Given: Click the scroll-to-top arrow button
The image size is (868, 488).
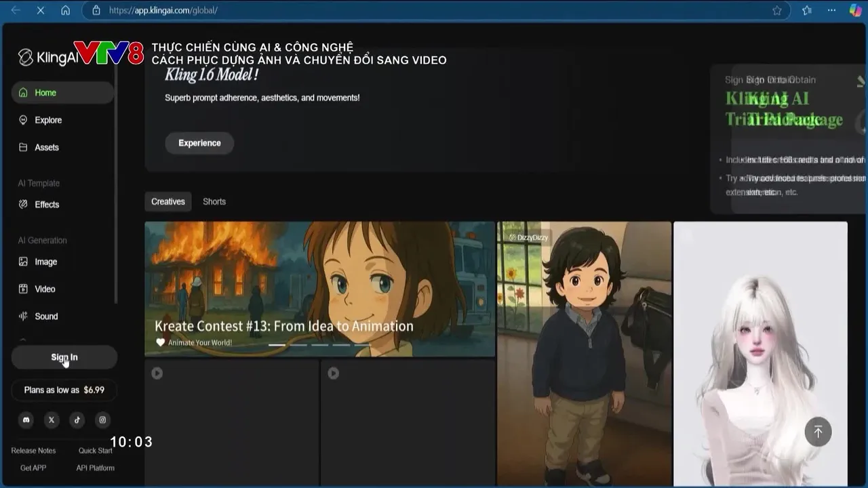Looking at the screenshot, I should (x=818, y=432).
